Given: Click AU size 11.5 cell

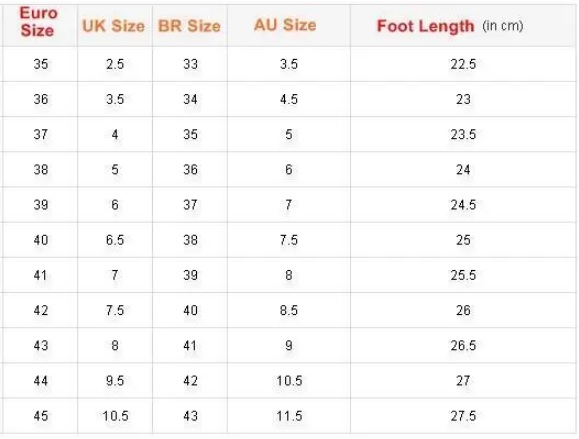Looking at the screenshot, I should click(x=290, y=416).
